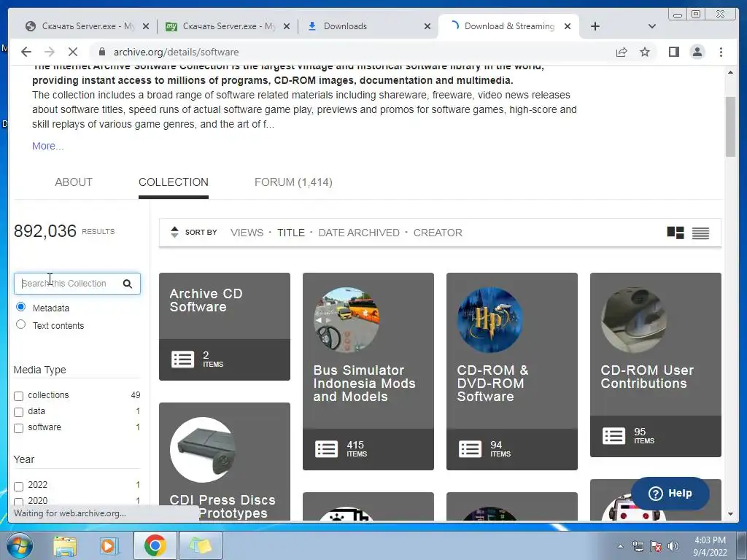This screenshot has width=747, height=560.
Task: Sort by VIEWS
Action: (x=247, y=233)
